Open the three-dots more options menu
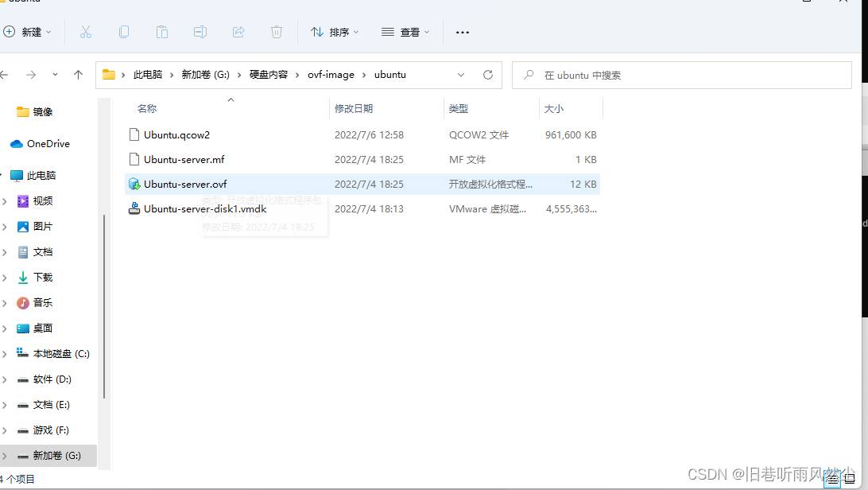Screen dimensions: 868x490 coord(463,32)
